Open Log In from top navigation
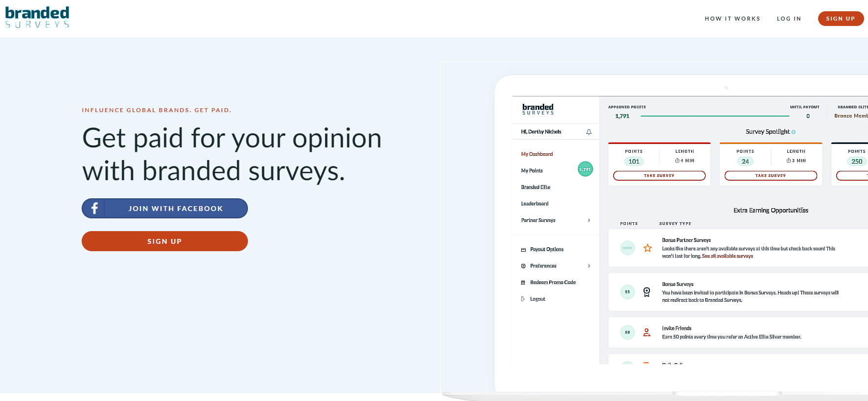 pos(789,19)
